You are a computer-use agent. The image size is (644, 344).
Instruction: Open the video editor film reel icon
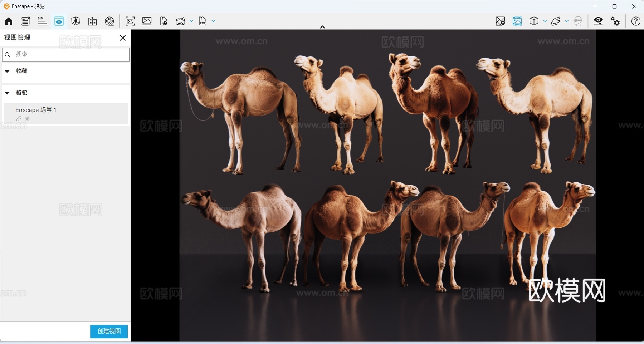tap(109, 21)
